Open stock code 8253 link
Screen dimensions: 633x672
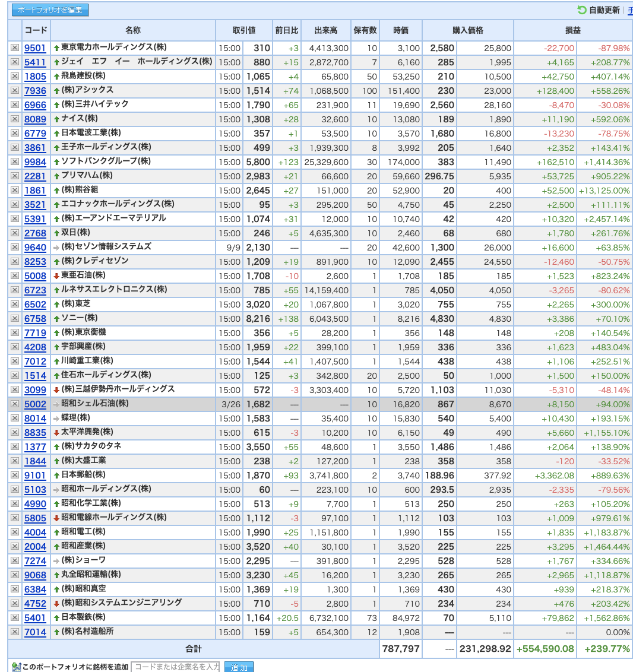pos(35,262)
